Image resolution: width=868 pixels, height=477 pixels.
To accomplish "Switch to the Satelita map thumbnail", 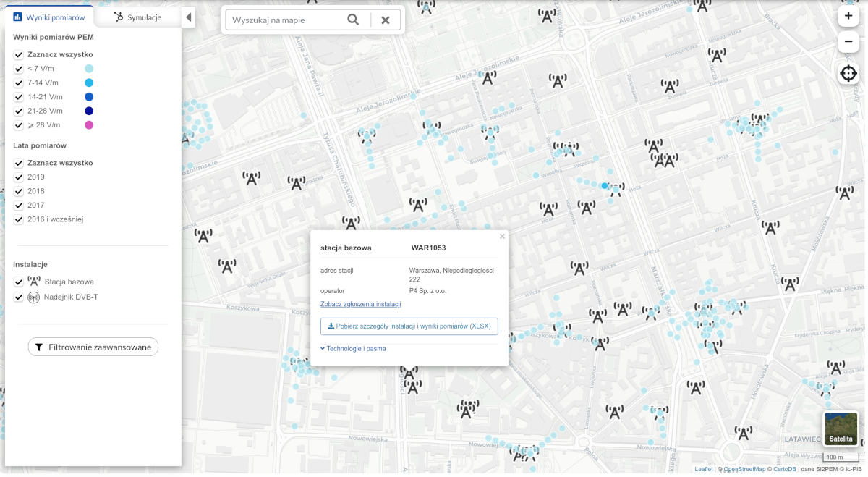I will click(x=841, y=429).
